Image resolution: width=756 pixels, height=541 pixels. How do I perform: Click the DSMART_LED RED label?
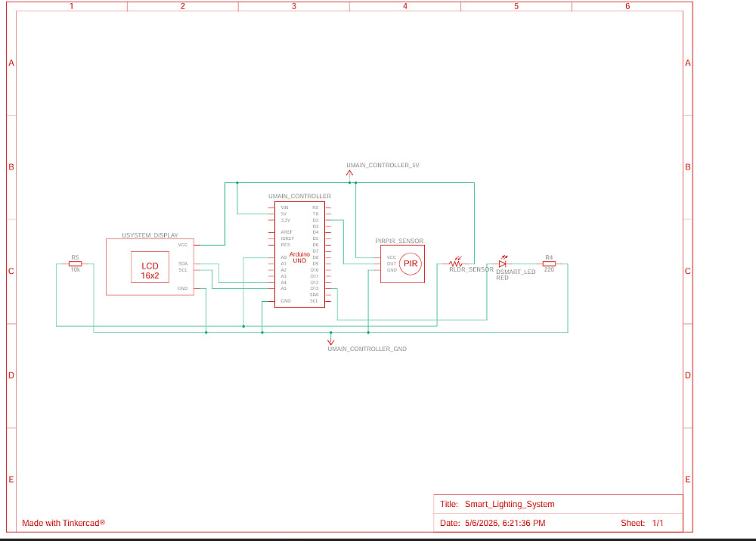coord(516,275)
